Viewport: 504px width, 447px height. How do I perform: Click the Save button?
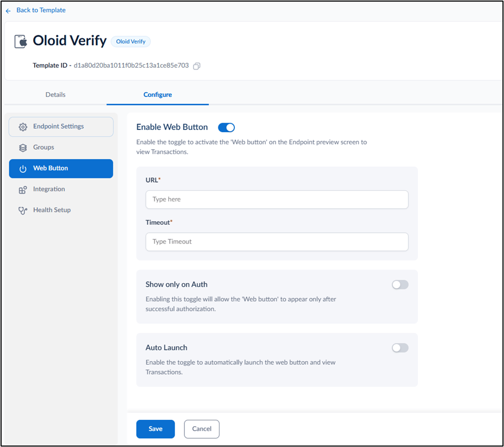(x=156, y=429)
